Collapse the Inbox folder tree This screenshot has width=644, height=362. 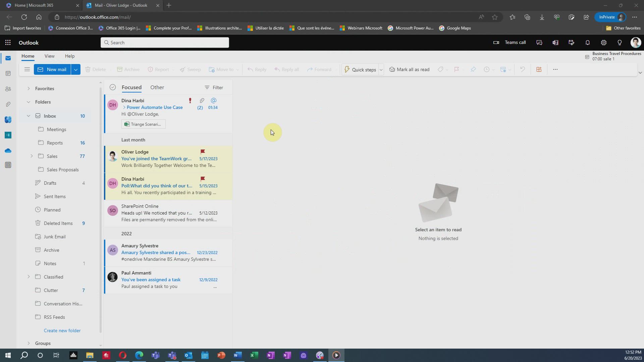[29, 116]
